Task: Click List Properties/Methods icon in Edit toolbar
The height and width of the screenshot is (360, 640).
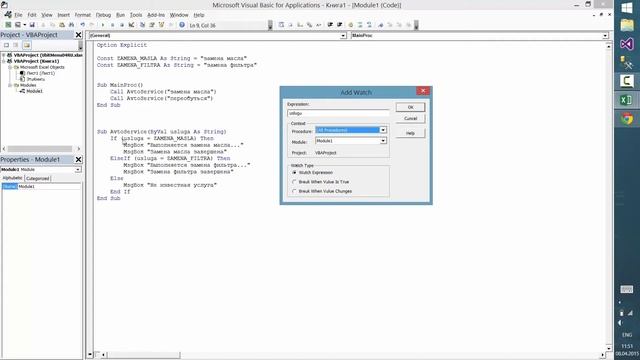Action: pos(281,25)
